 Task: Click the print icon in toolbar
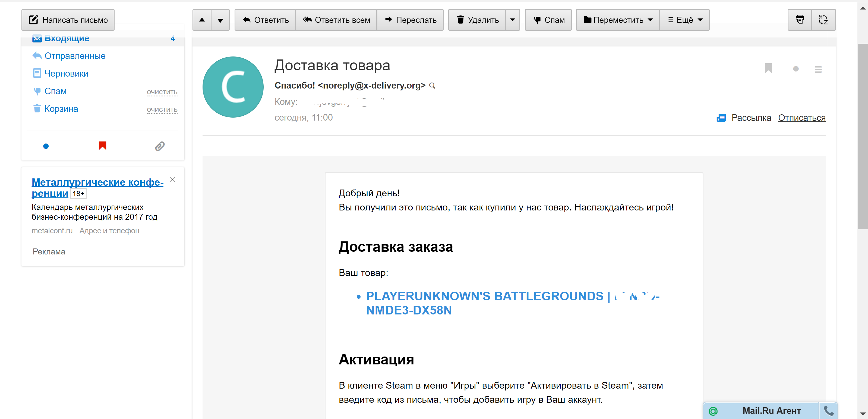[x=799, y=20]
